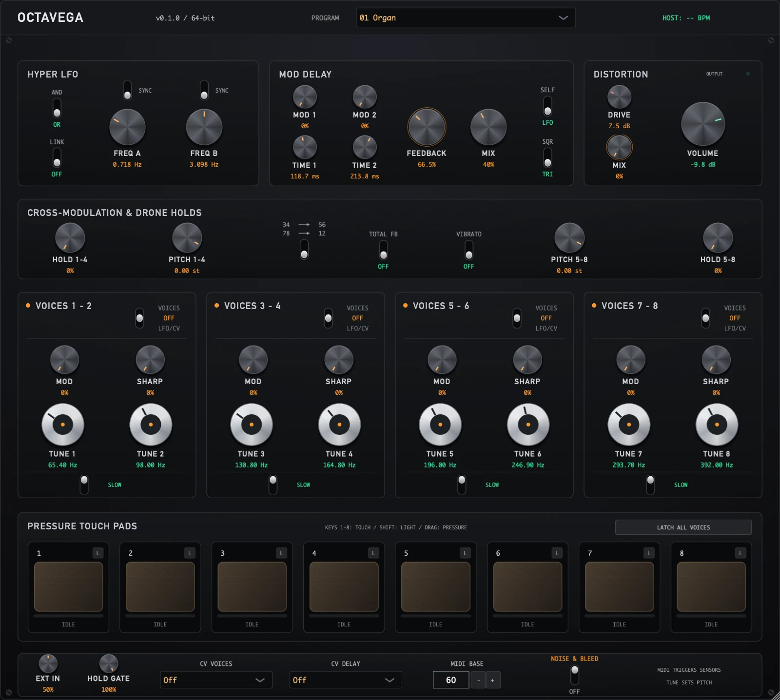Click the TUNE 6 dial
Image resolution: width=780 pixels, height=700 pixels.
point(528,425)
